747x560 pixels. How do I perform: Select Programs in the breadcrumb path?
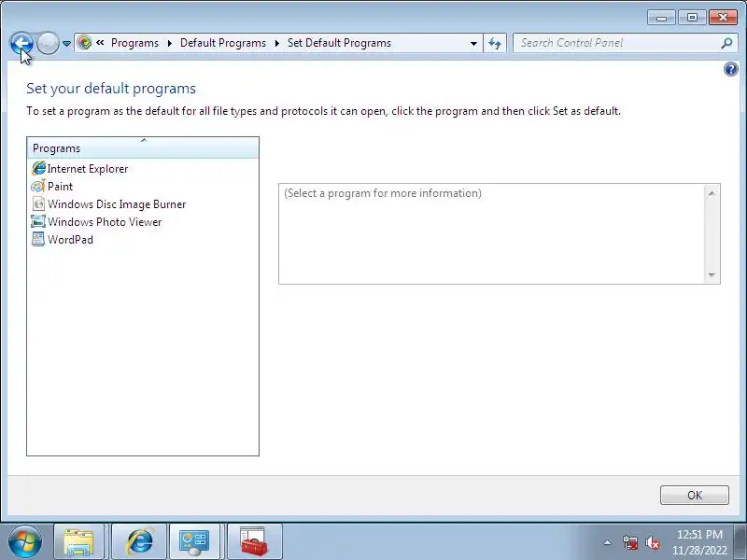[134, 43]
